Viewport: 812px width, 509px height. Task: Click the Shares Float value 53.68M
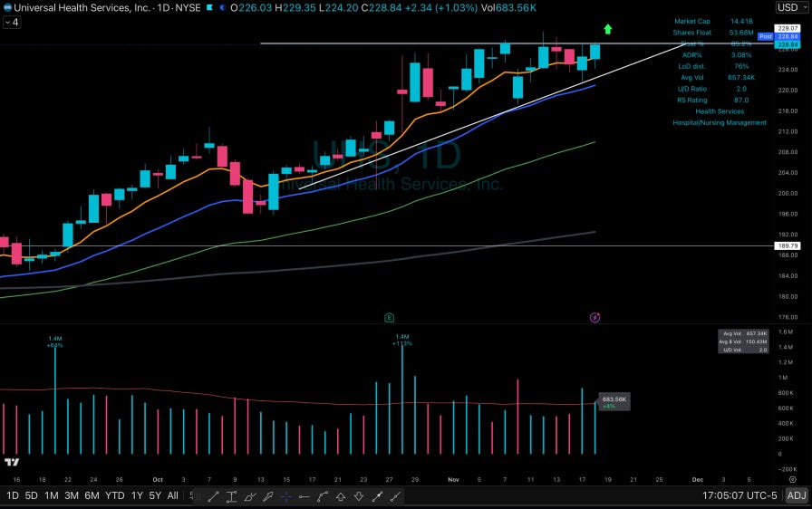(741, 33)
